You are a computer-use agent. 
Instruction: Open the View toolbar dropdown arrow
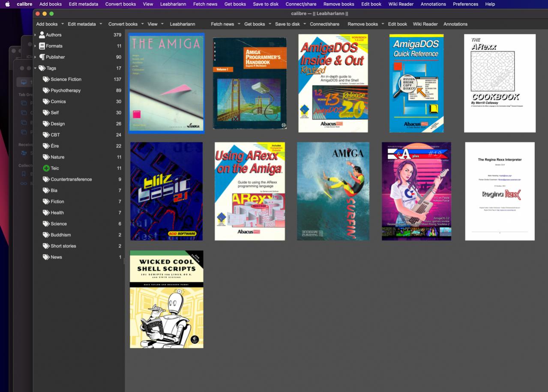162,24
